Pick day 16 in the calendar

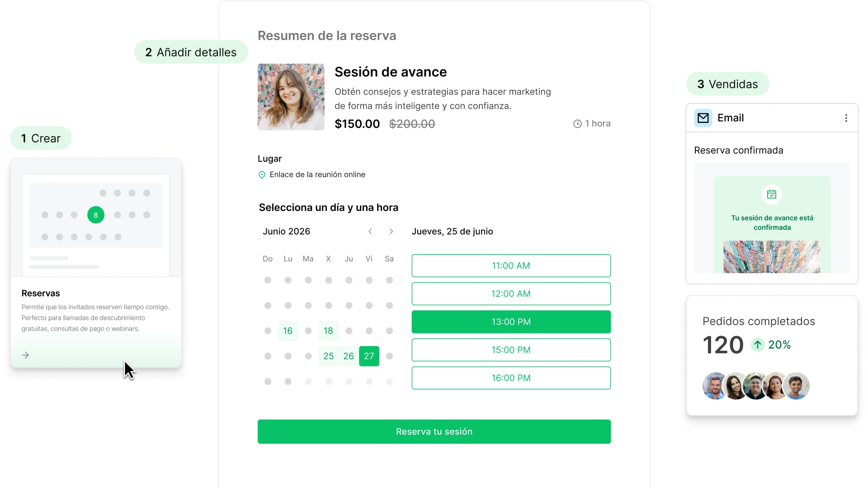(x=288, y=331)
